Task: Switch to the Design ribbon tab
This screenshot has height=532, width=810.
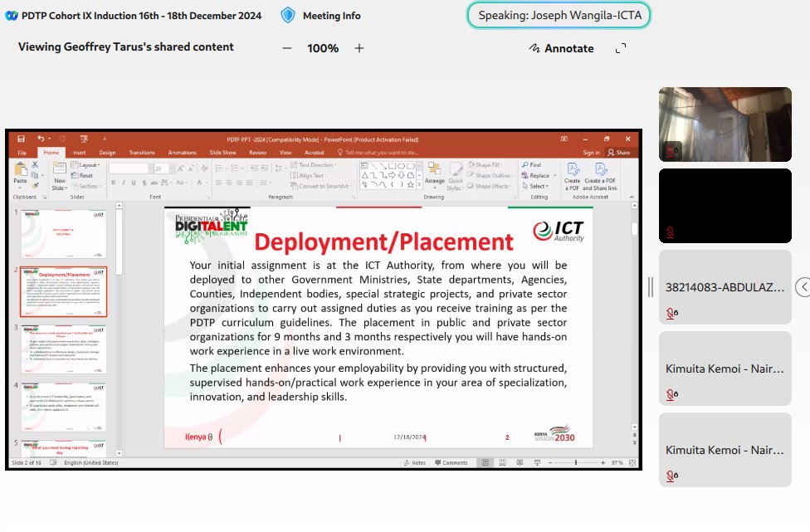Action: tap(107, 153)
